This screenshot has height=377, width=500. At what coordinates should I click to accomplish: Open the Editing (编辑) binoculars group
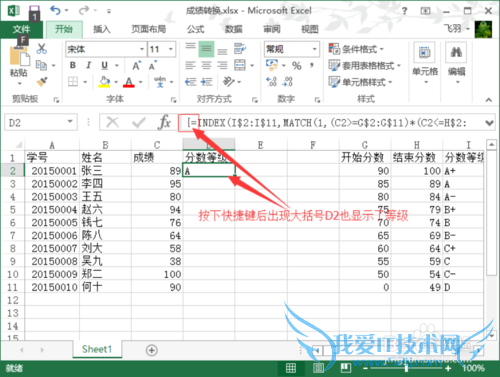456,63
